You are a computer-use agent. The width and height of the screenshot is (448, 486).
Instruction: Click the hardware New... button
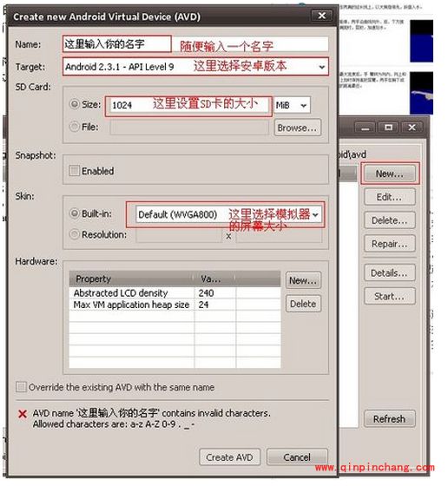tap(303, 280)
